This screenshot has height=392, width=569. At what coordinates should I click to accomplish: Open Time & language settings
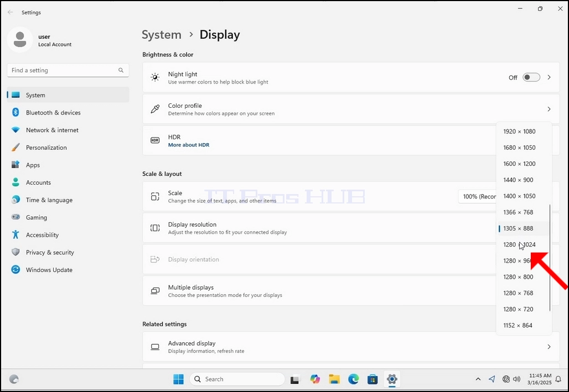[x=68, y=200]
